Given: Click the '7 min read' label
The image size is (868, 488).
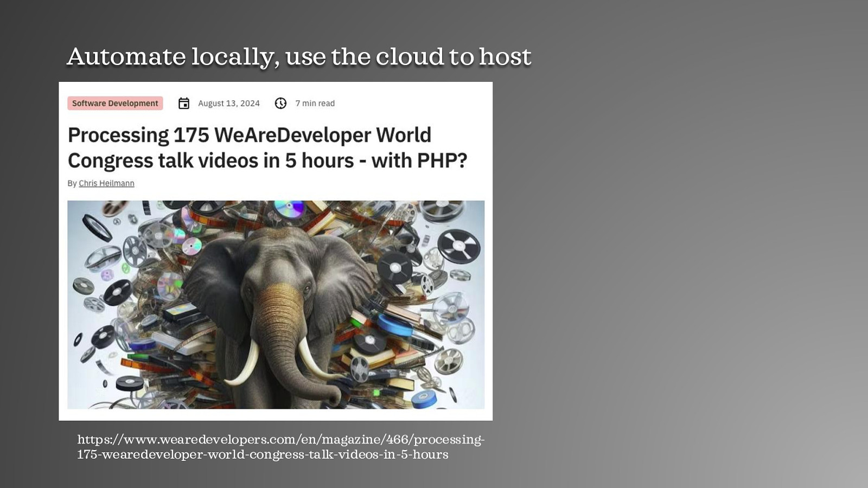Looking at the screenshot, I should tap(315, 104).
